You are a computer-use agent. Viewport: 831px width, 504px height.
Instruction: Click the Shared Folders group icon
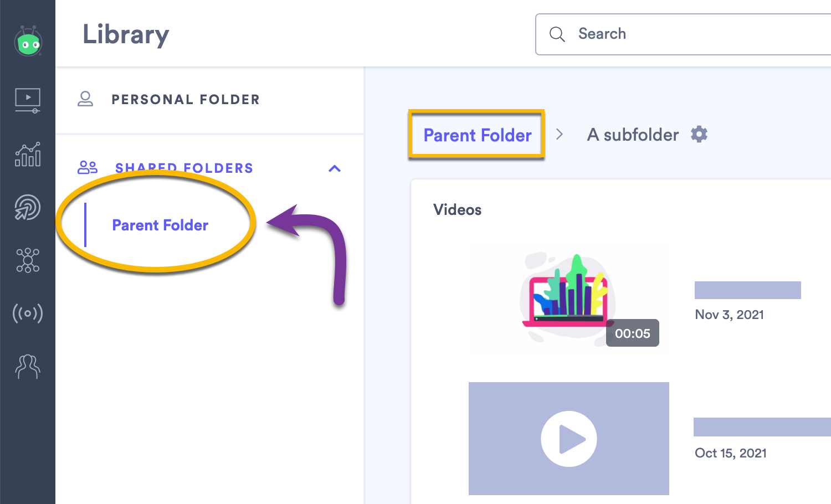click(87, 167)
